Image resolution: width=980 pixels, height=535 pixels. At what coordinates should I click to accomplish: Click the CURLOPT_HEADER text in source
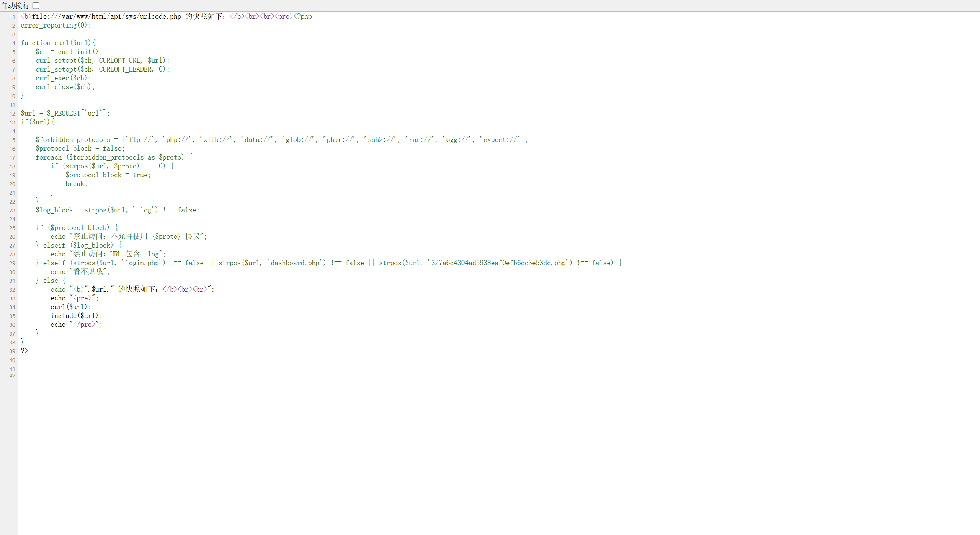tap(125, 69)
